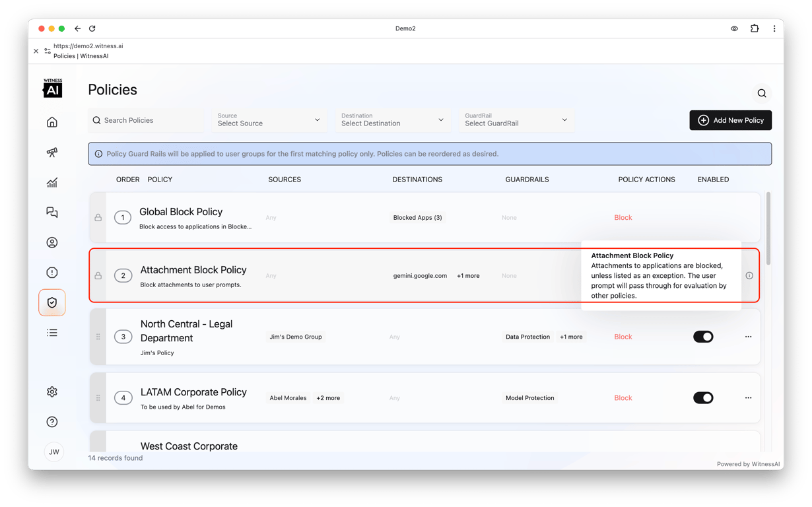
Task: Expand +2 more sources on LATAM Corporate Policy
Action: 328,398
